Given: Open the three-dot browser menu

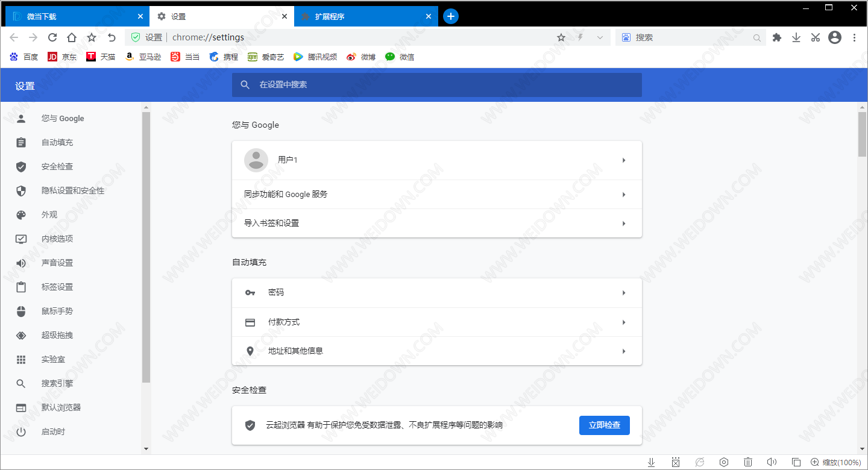Looking at the screenshot, I should 854,37.
